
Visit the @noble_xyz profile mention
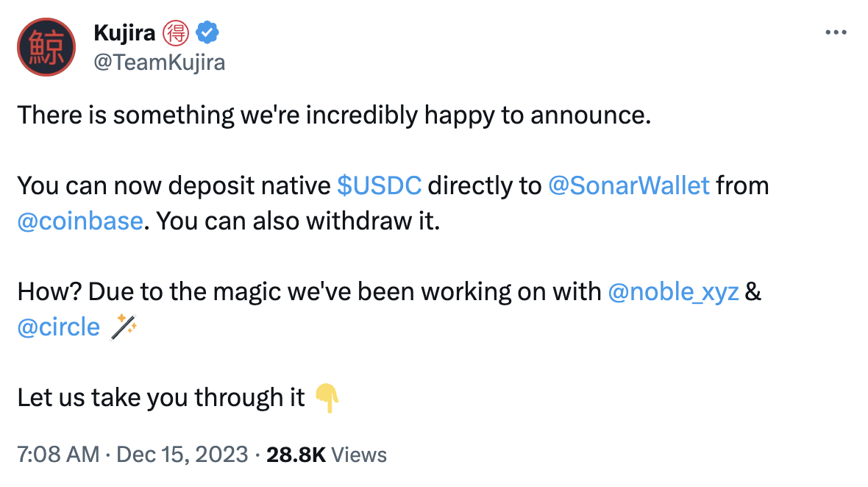coord(674,292)
